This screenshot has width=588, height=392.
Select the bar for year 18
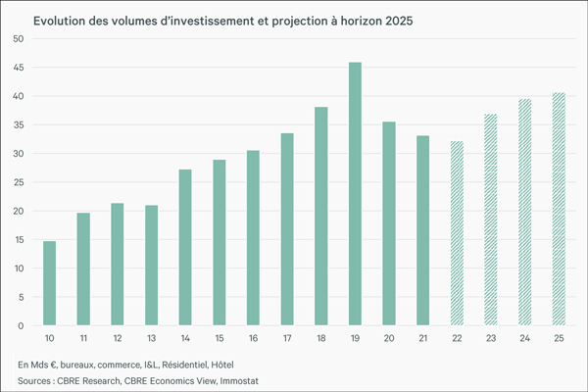pyautogui.click(x=320, y=216)
